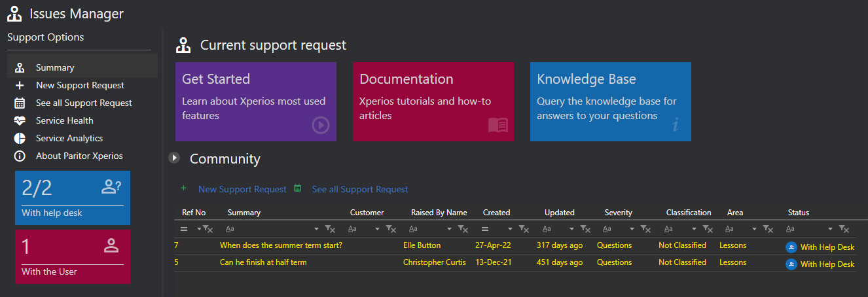The image size is (868, 297).
Task: Open Ref No filter operator dropdown
Action: pos(198,229)
